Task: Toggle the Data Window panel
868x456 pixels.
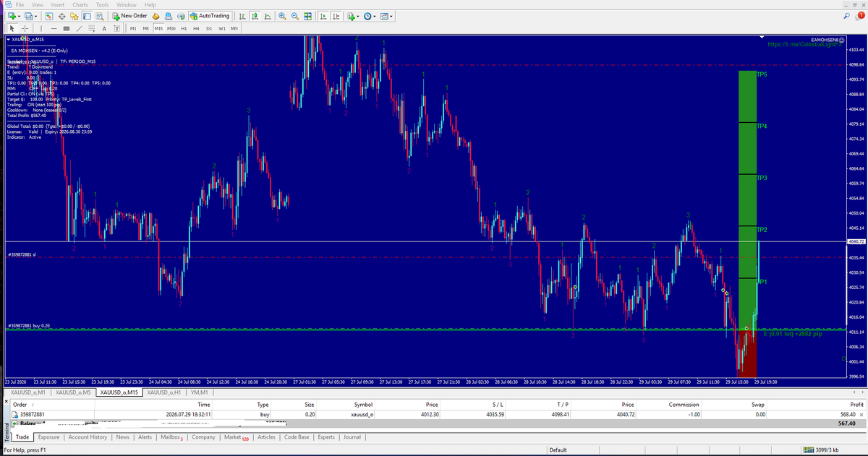Action: (x=61, y=16)
